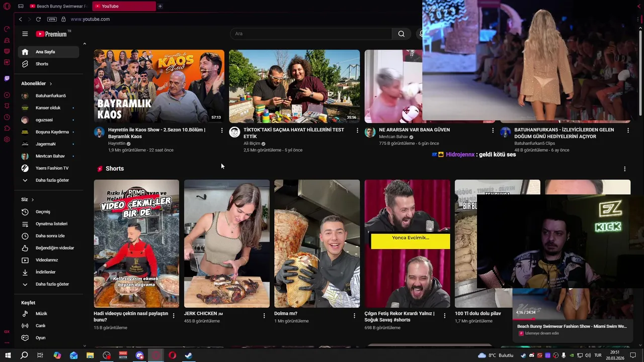The width and height of the screenshot is (644, 362).
Task: Open Oyun gaming in Keşfet
Action: point(48,338)
